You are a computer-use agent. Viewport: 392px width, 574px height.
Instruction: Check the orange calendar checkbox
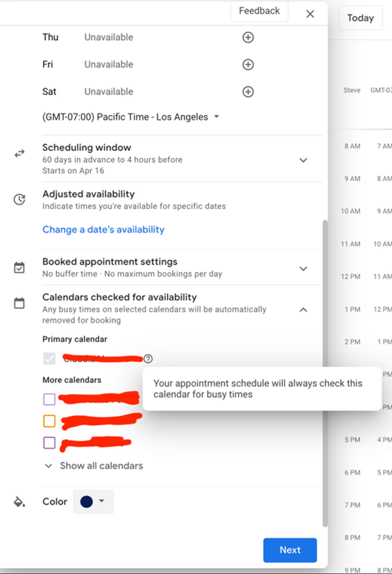49,421
